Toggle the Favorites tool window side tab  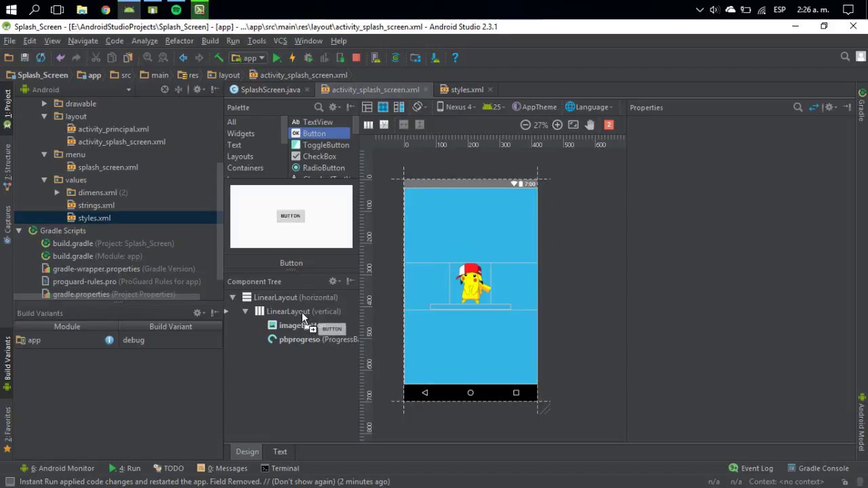click(7, 430)
